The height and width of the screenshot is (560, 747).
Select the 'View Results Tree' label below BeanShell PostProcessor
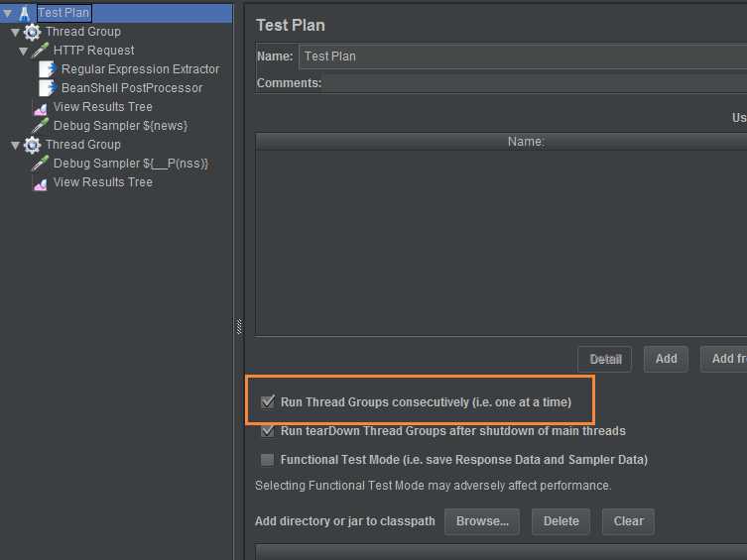[103, 107]
